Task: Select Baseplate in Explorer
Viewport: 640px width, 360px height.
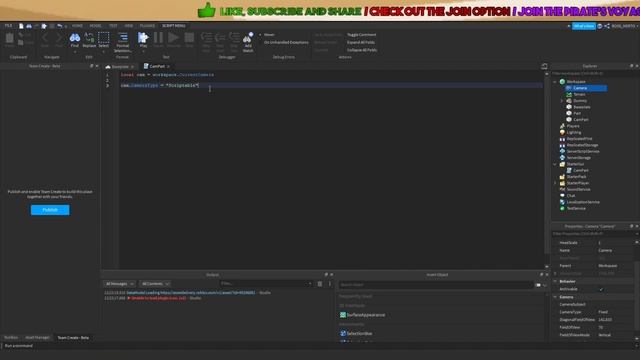Action: pyautogui.click(x=581, y=107)
